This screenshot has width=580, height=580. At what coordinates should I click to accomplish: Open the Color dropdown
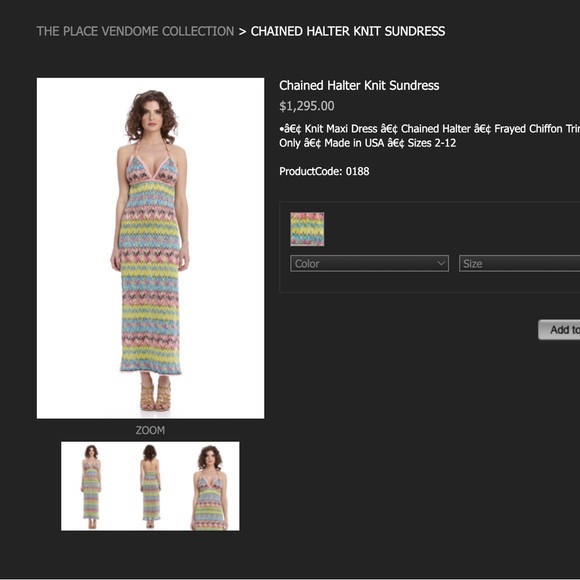370,263
